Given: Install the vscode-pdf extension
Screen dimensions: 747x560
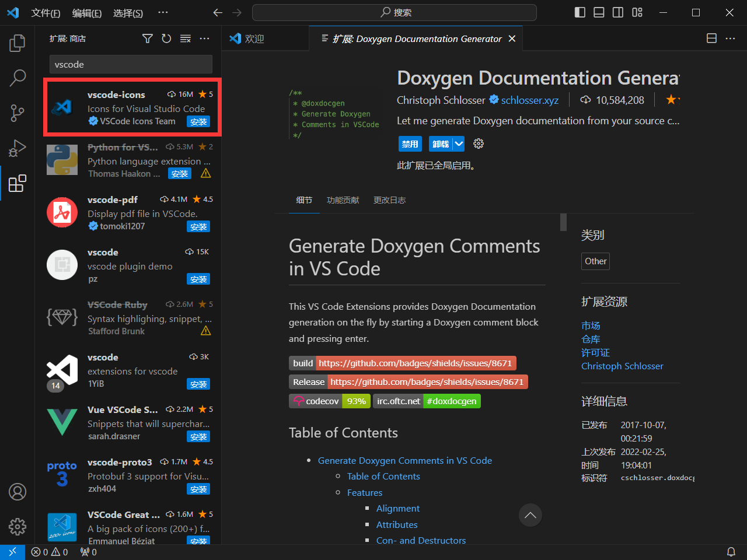Looking at the screenshot, I should click(x=198, y=226).
